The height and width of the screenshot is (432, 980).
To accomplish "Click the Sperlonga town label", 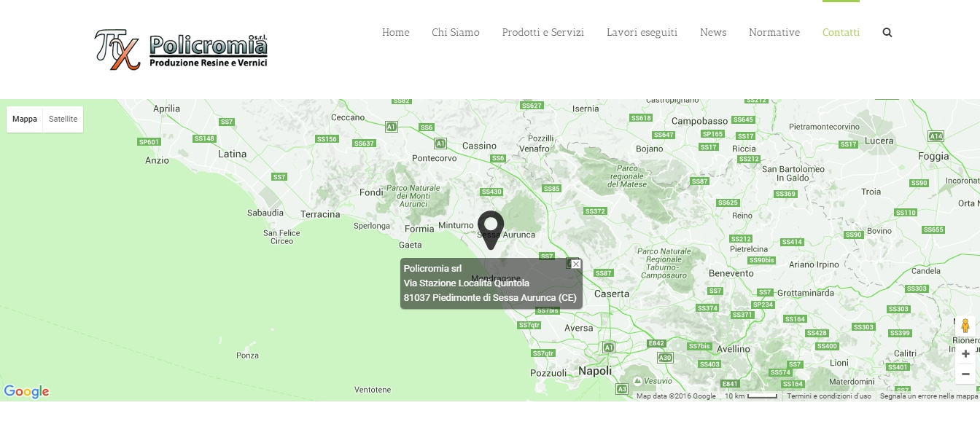I will click(x=372, y=226).
